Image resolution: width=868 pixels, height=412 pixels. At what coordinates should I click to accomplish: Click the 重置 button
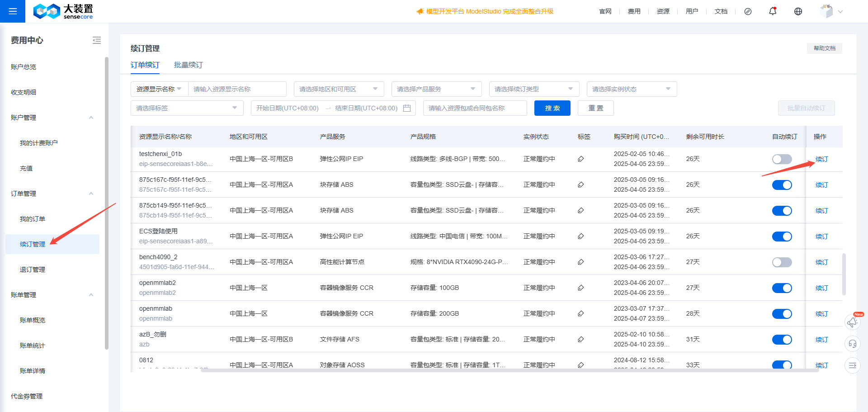click(595, 108)
